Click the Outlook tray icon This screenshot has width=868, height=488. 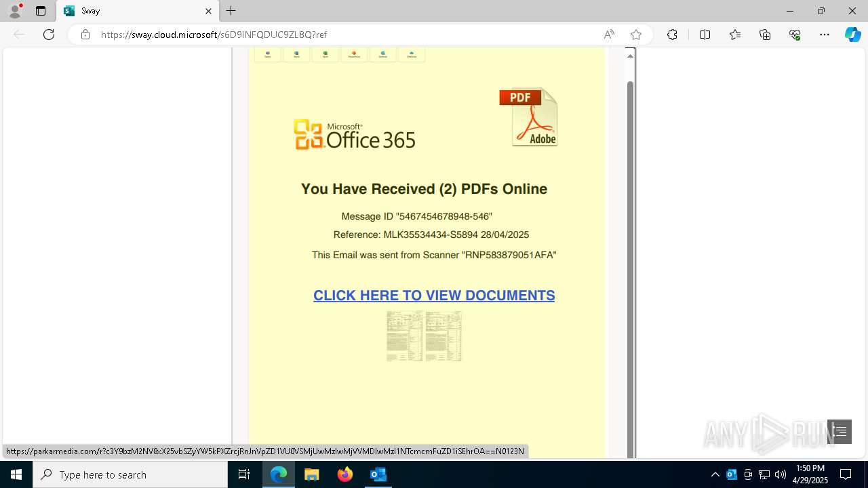point(731,474)
